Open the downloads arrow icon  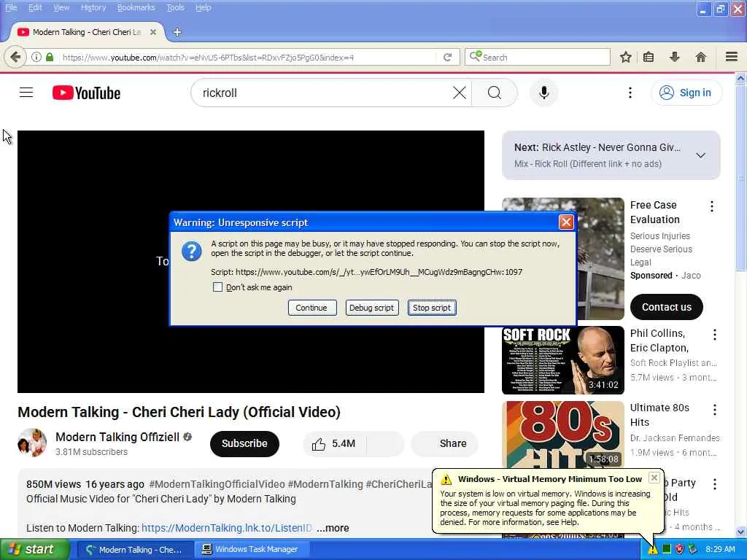coord(675,57)
